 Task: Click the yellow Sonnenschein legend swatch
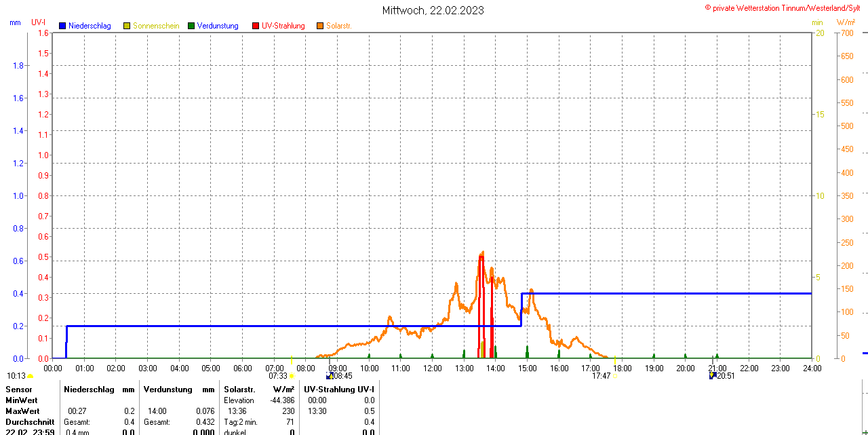(x=127, y=26)
